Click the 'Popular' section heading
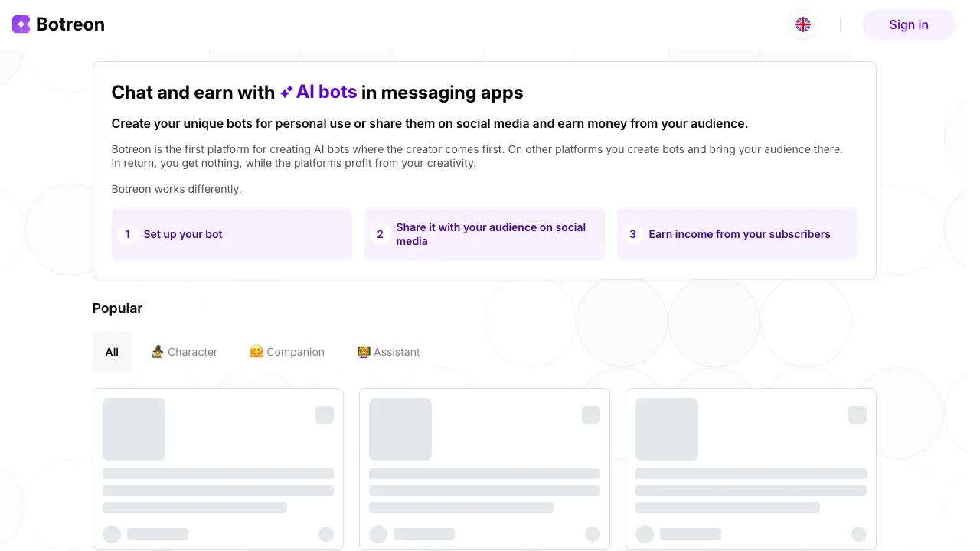This screenshot has width=980, height=551. pos(117,308)
